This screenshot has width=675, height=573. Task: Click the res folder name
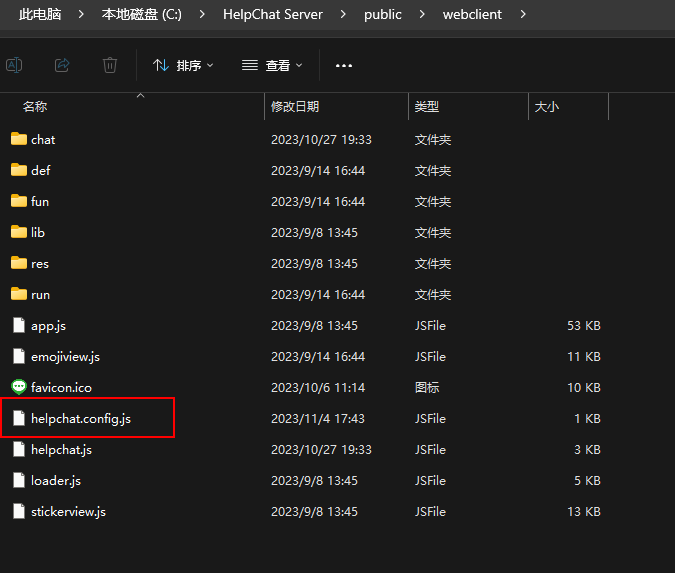[x=40, y=263]
